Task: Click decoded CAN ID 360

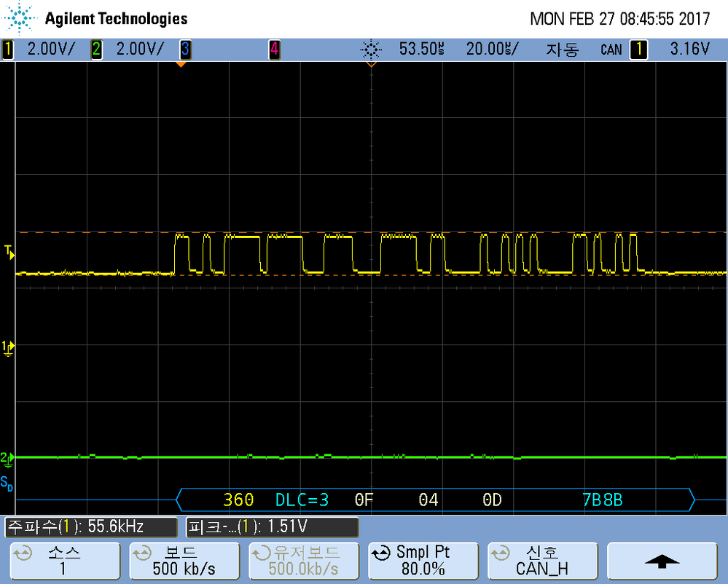Action: click(x=238, y=500)
